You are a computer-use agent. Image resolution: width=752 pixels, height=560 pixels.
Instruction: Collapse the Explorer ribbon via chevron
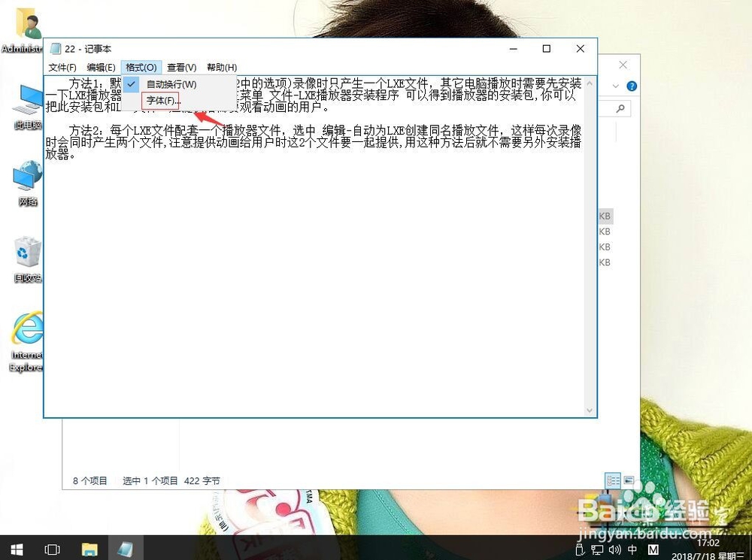(615, 86)
